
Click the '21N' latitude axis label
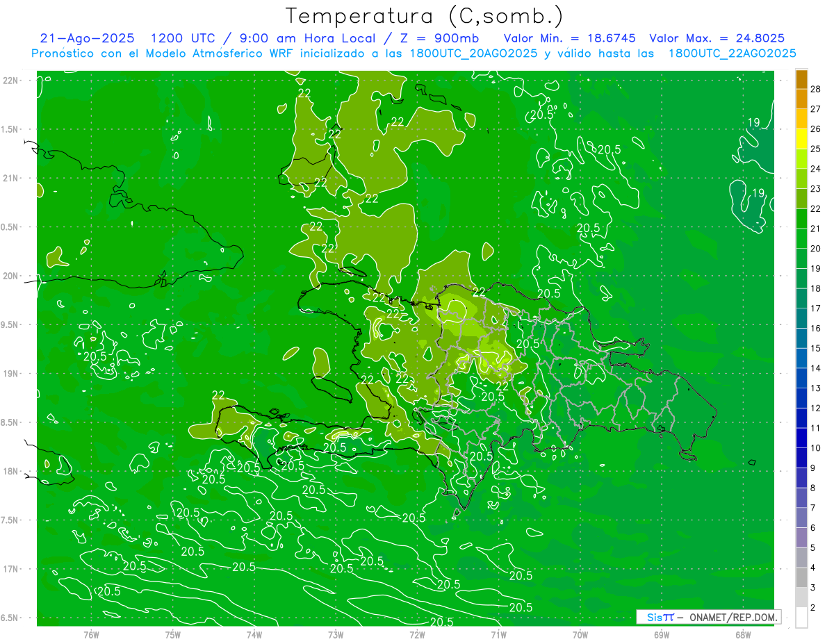(x=10, y=179)
